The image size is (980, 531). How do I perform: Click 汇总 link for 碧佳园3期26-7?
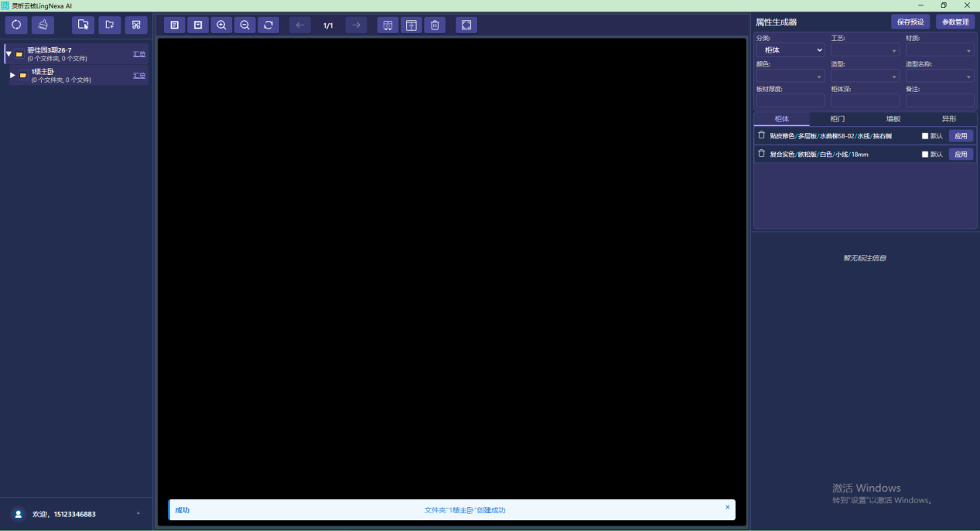click(139, 54)
